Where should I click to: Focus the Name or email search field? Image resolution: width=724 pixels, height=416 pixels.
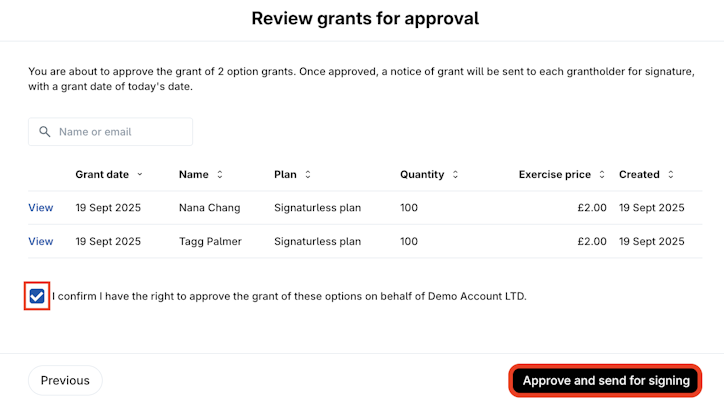120,132
